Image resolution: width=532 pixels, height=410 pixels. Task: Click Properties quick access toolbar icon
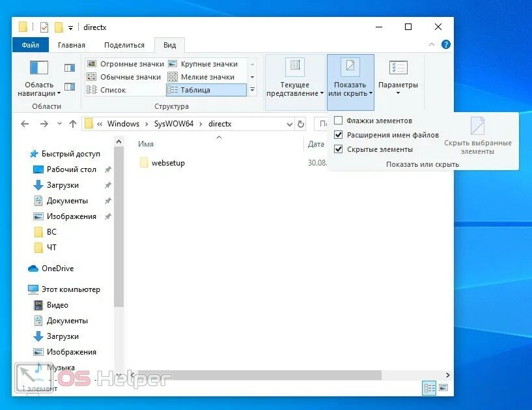(44, 27)
